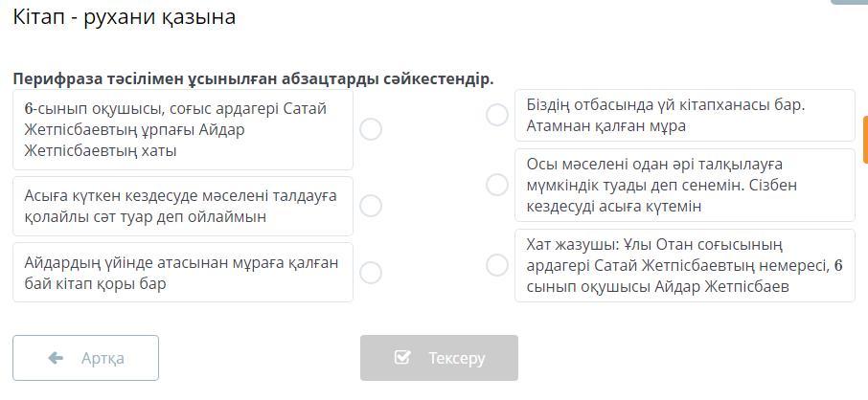Select the connector circle beside 'Айдардың үйінде атасынан' card
This screenshot has width=868, height=400.
tap(371, 273)
